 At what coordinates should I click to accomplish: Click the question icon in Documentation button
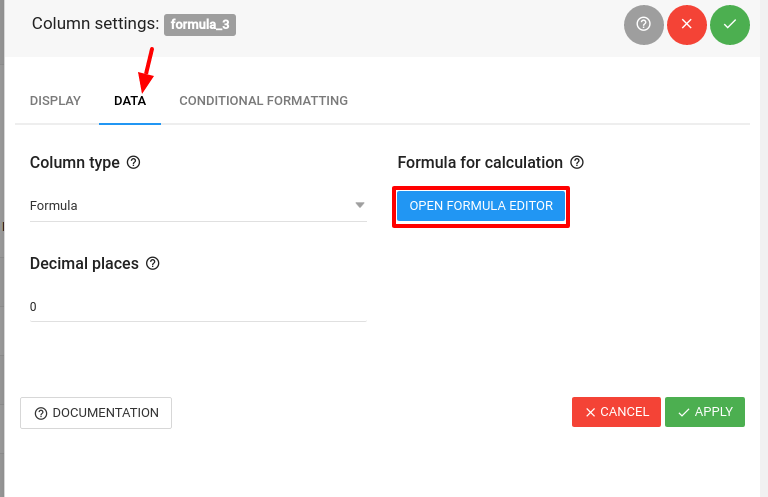click(41, 413)
